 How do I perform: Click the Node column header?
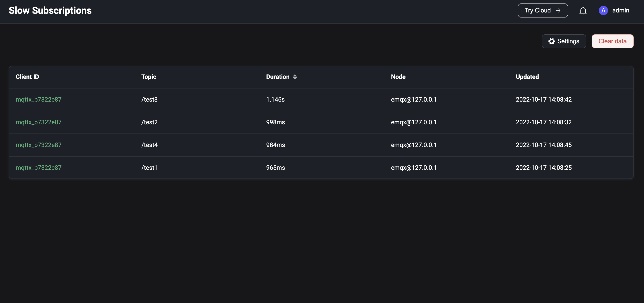point(398,77)
